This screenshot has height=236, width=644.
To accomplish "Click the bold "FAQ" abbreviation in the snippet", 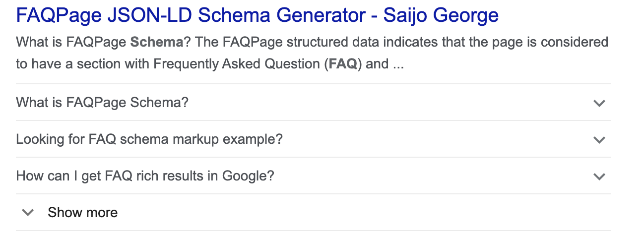I will [343, 64].
